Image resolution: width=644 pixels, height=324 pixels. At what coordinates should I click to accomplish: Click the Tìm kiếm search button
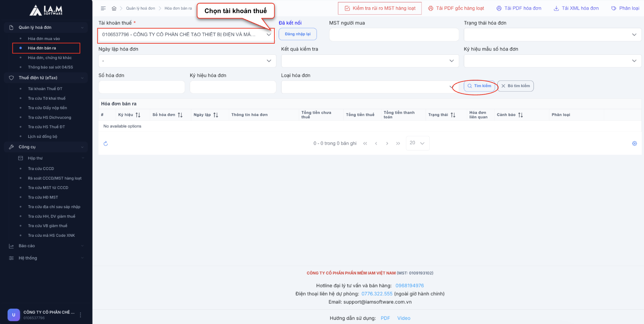pos(479,86)
